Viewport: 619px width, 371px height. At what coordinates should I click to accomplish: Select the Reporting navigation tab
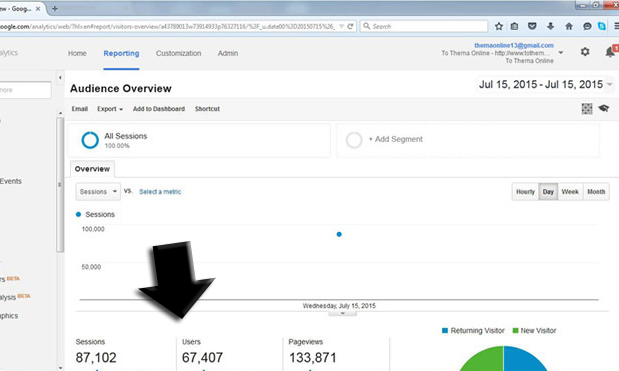pyautogui.click(x=121, y=53)
